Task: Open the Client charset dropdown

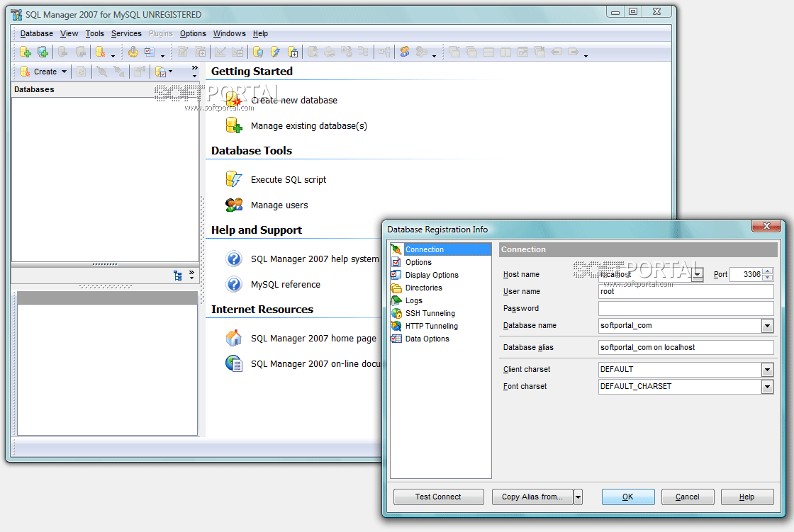Action: pyautogui.click(x=767, y=370)
